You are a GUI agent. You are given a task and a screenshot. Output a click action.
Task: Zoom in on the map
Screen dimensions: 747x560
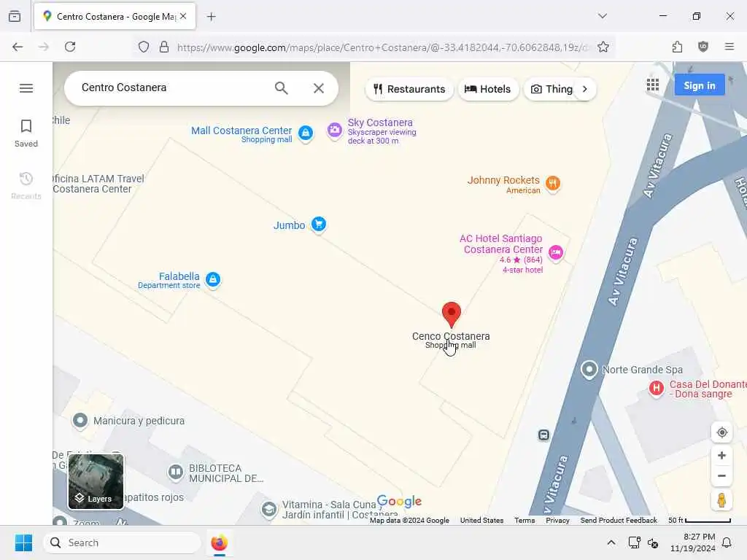(x=721, y=455)
